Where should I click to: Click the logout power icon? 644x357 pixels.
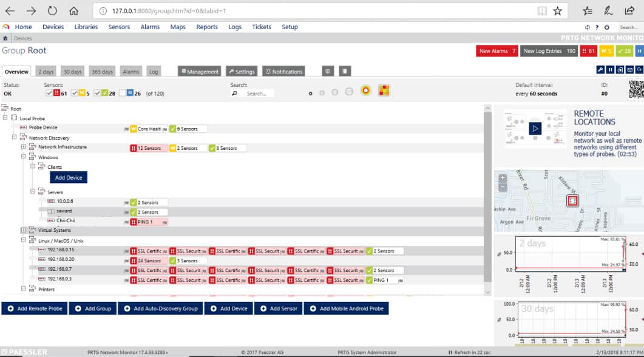(x=606, y=27)
